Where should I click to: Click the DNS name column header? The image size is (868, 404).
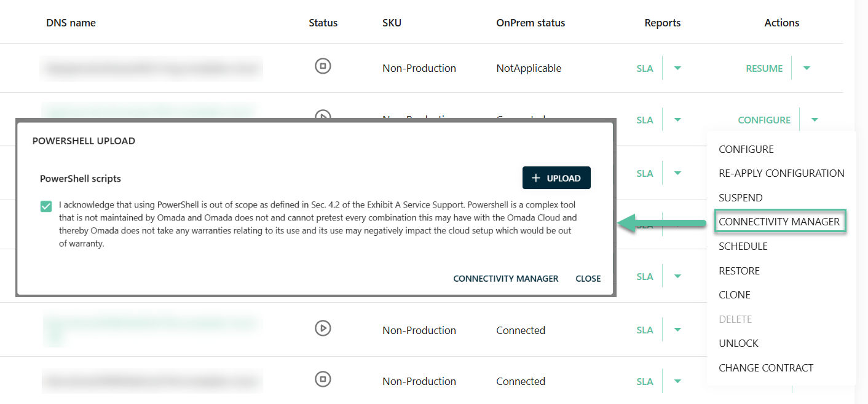point(71,23)
